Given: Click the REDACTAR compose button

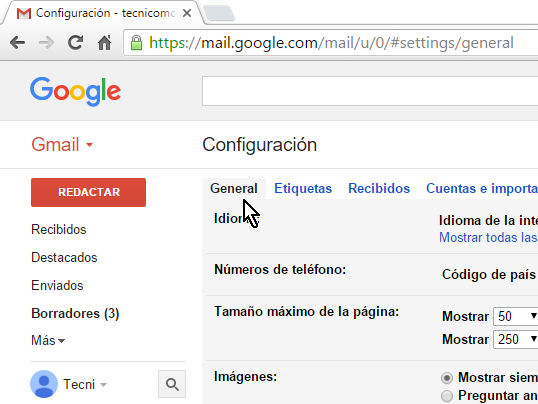Looking at the screenshot, I should click(89, 192).
